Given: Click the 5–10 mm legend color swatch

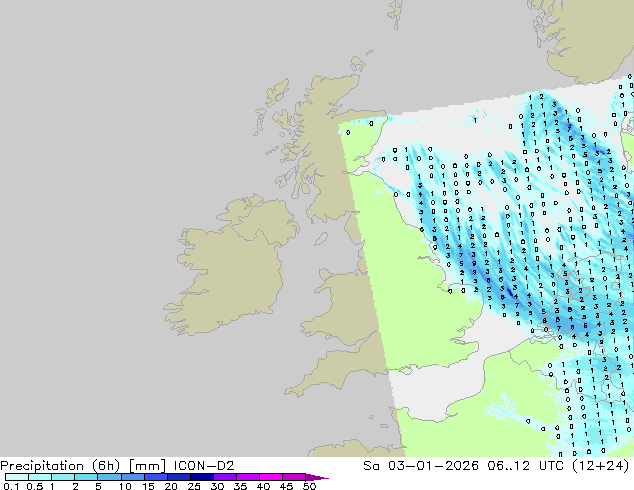Looking at the screenshot, I should 109,477.
